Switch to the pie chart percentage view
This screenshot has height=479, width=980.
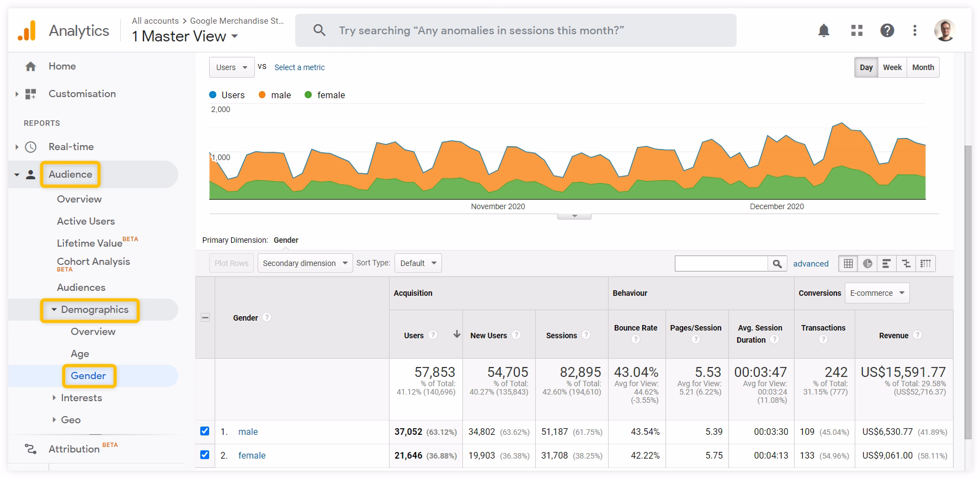pos(867,264)
